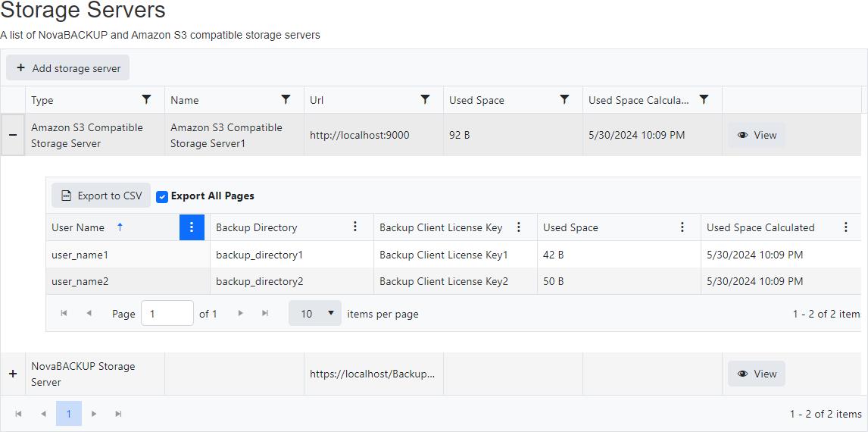View the NovaBACKUP Storage Server

point(757,374)
